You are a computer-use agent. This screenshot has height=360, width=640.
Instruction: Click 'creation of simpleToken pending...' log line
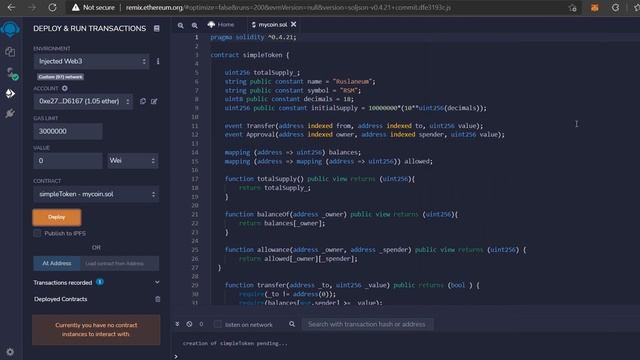pyautogui.click(x=235, y=343)
